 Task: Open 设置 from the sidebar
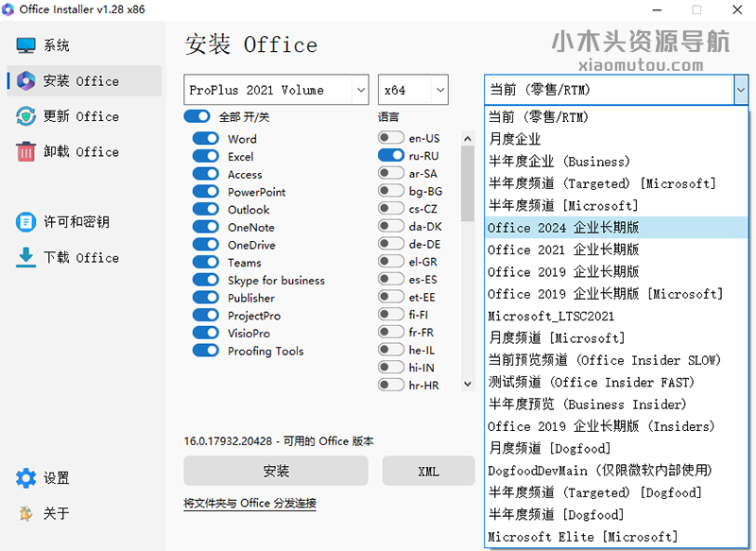click(x=84, y=477)
